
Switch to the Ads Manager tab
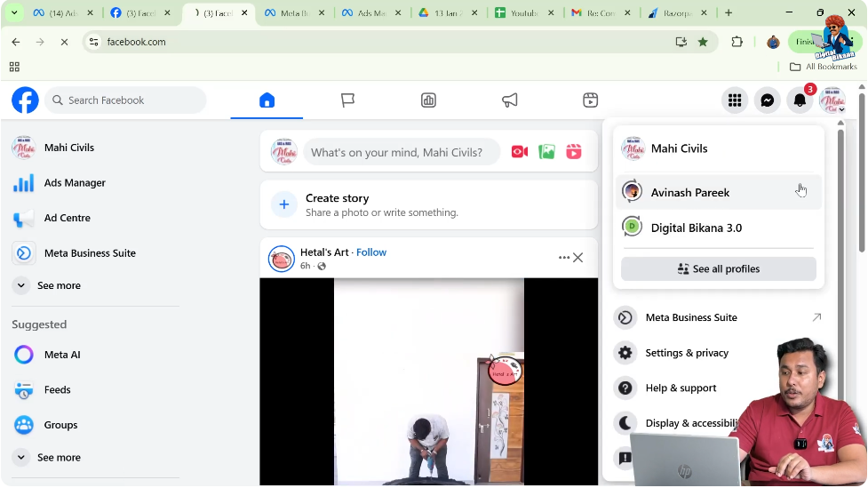coord(370,12)
